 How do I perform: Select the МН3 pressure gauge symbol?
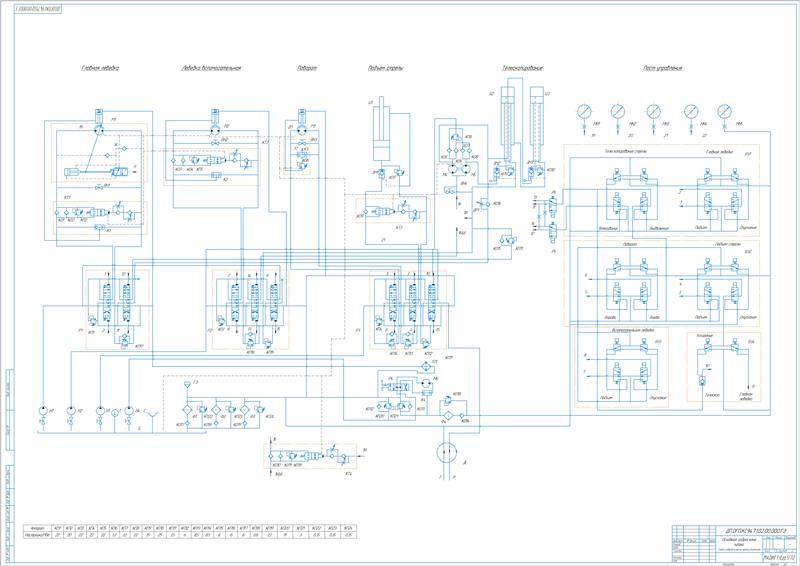pos(654,111)
